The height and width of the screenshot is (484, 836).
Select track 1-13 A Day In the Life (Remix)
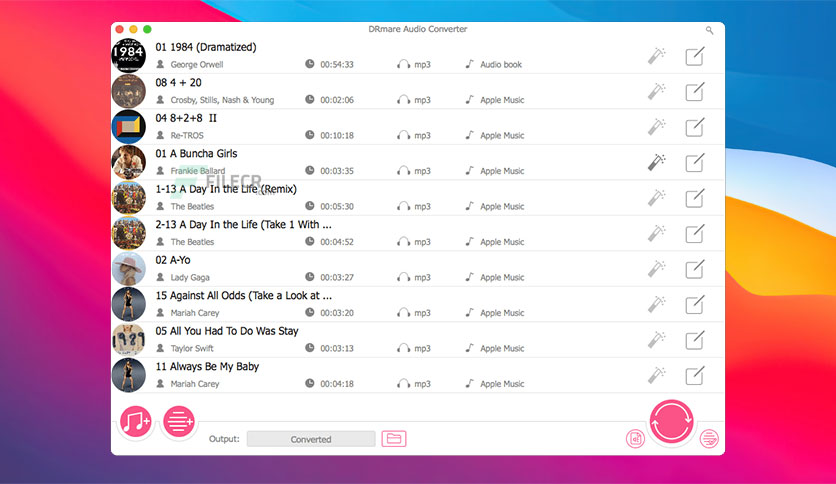(226, 189)
